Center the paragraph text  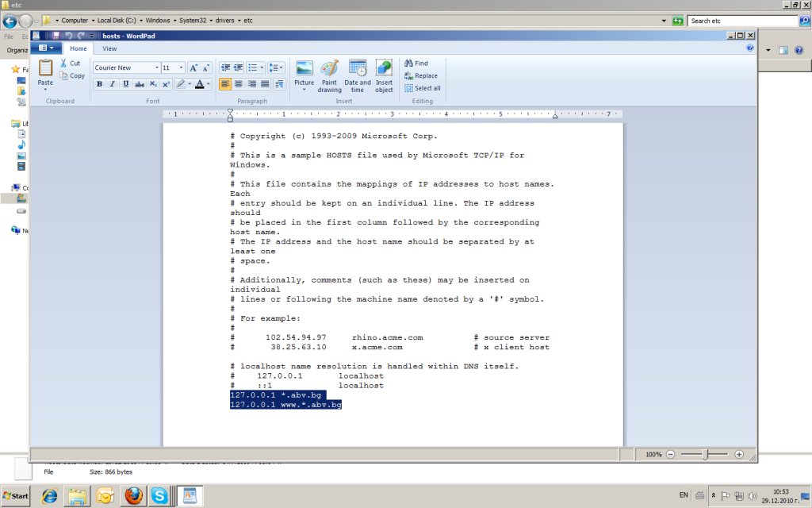[238, 84]
